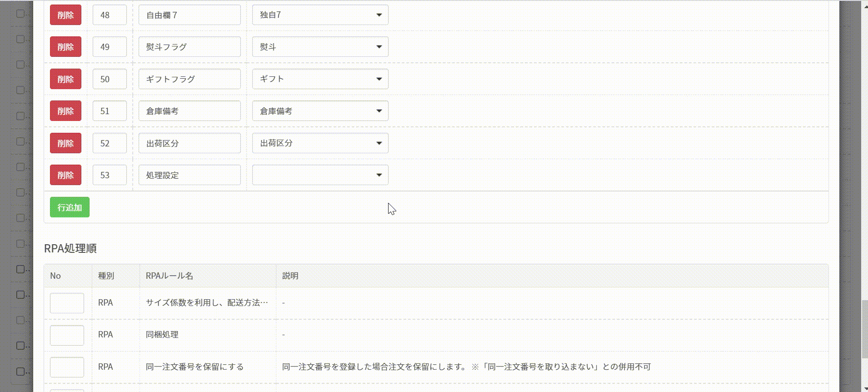Open the 独自7 dropdown
Screen dimensions: 868x392
click(x=320, y=15)
